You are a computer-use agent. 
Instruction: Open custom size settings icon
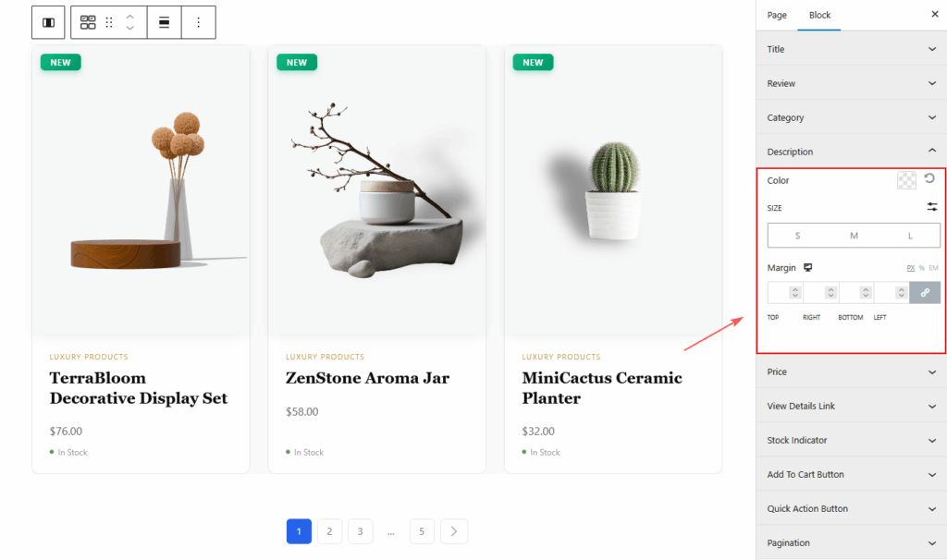pos(931,207)
